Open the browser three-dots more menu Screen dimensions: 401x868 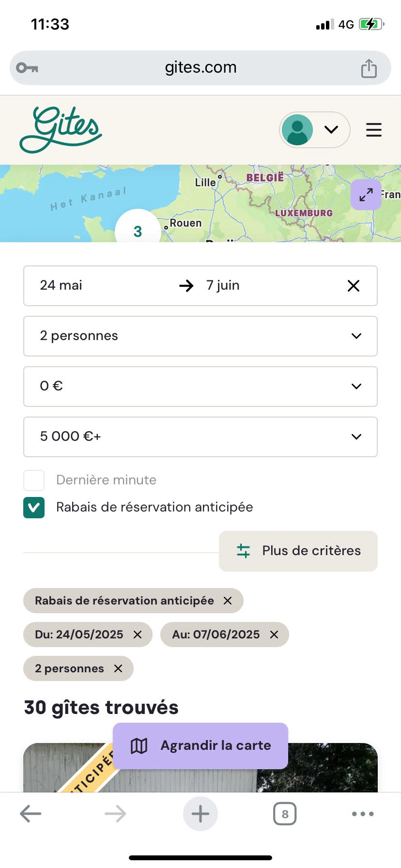coord(363,814)
